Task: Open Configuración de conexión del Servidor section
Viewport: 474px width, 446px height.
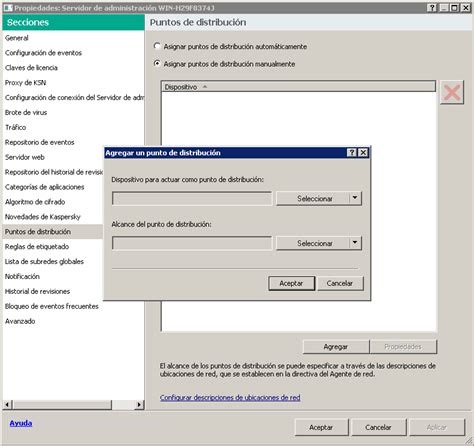Action: [74, 97]
